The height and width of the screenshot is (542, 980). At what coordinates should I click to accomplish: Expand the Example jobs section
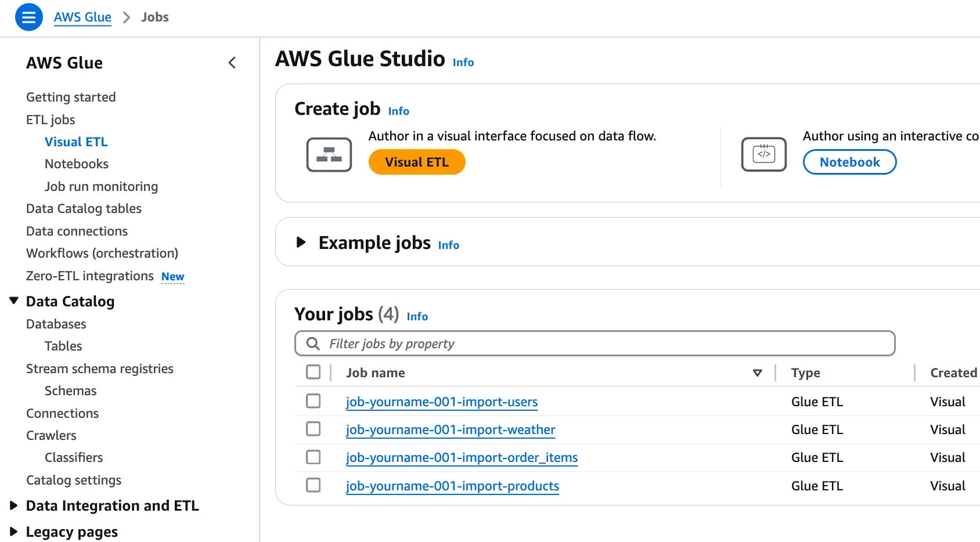pos(301,242)
